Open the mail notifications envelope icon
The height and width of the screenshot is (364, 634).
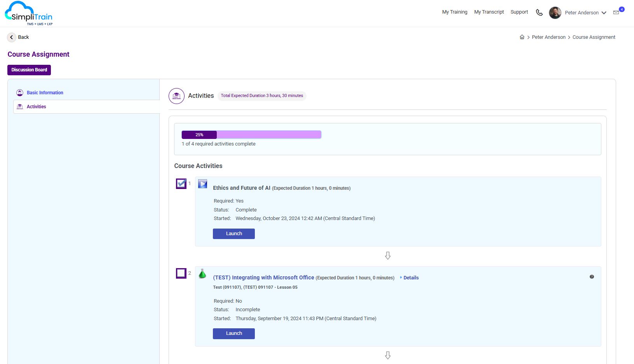[x=616, y=12]
